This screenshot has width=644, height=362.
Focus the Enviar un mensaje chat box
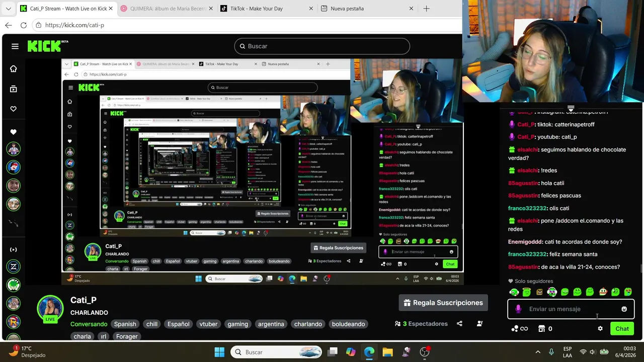coord(571,309)
